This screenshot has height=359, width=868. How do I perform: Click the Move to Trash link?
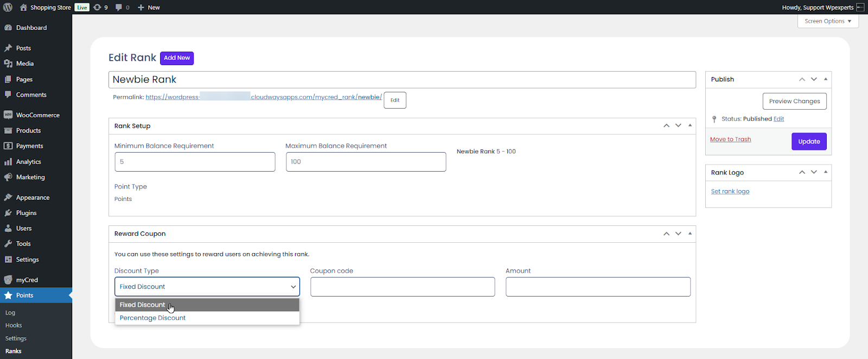click(730, 140)
